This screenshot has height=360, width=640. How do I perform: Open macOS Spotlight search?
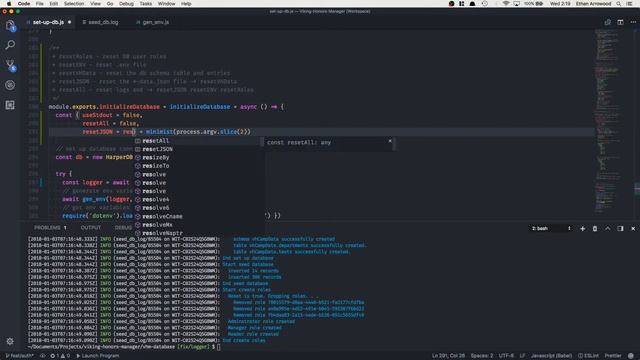[x=619, y=4]
